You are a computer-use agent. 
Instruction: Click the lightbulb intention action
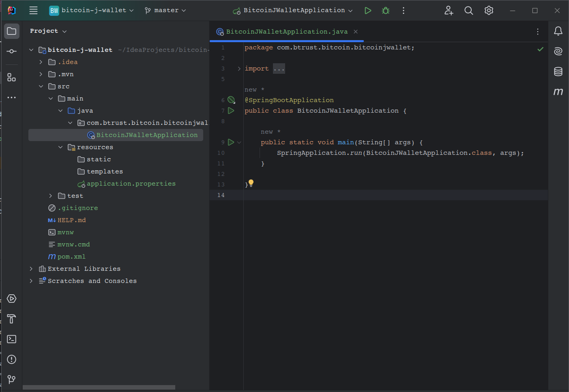click(x=251, y=183)
